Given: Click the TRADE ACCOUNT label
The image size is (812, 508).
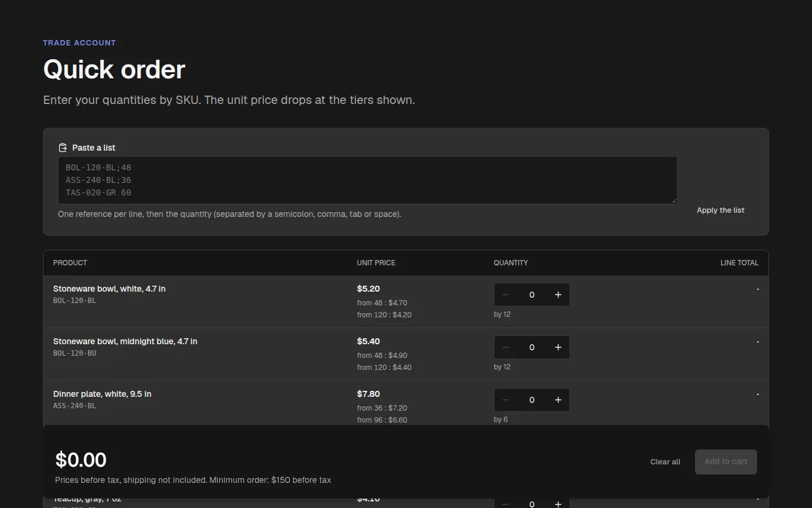Looking at the screenshot, I should click(x=79, y=43).
